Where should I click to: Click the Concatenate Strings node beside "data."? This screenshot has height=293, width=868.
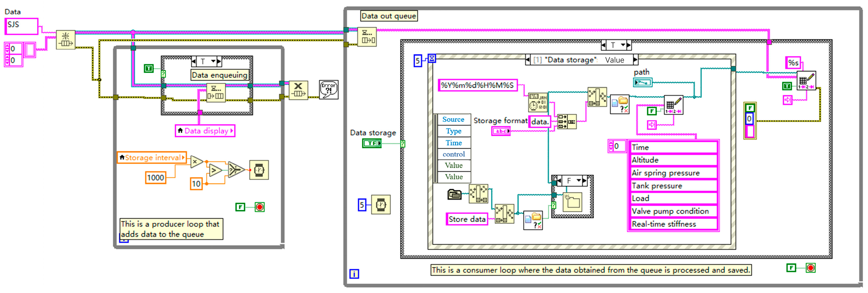[x=567, y=122]
